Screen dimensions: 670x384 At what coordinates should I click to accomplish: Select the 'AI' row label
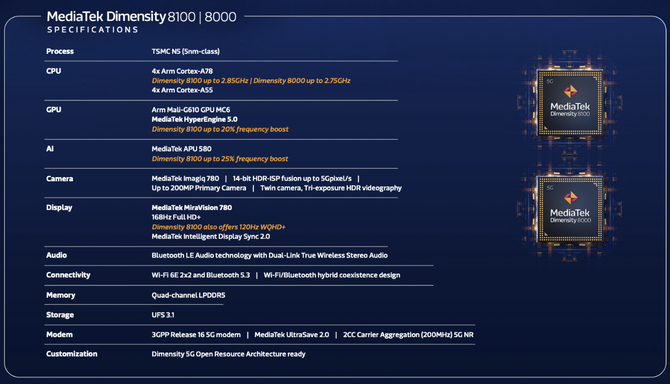coord(50,149)
